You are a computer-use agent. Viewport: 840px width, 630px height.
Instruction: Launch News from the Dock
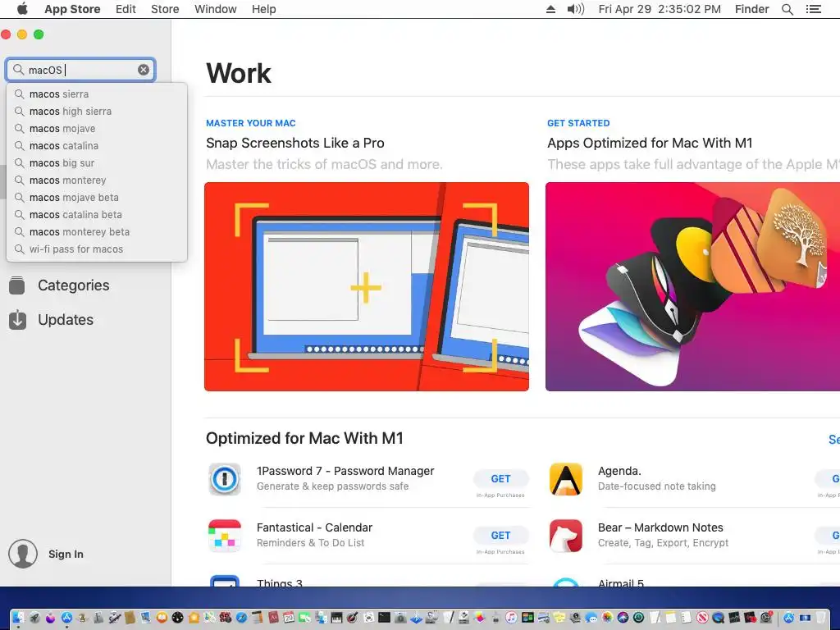702,618
